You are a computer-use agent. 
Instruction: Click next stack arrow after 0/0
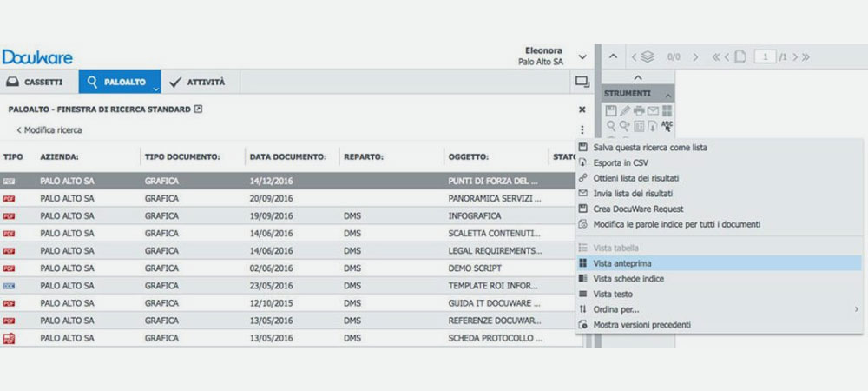(x=696, y=57)
